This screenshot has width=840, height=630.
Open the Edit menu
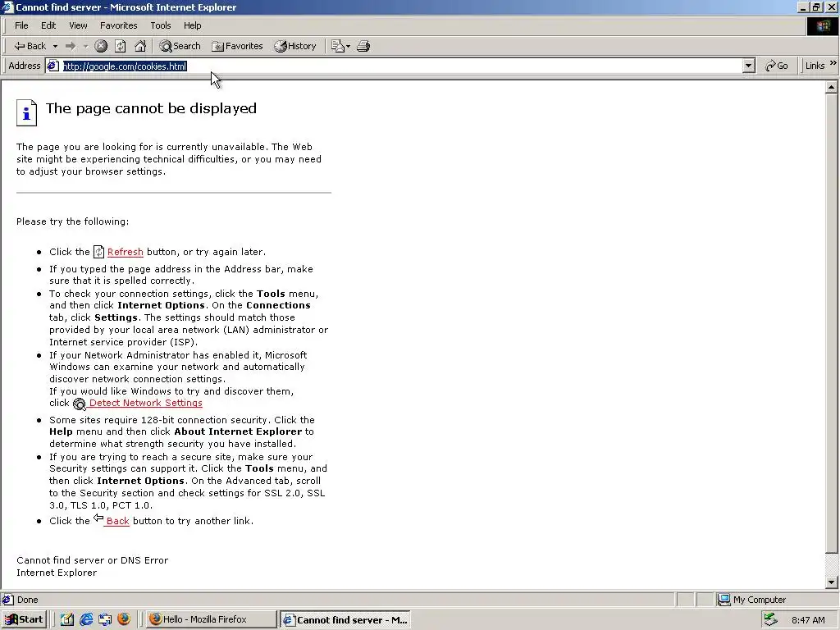click(x=48, y=25)
